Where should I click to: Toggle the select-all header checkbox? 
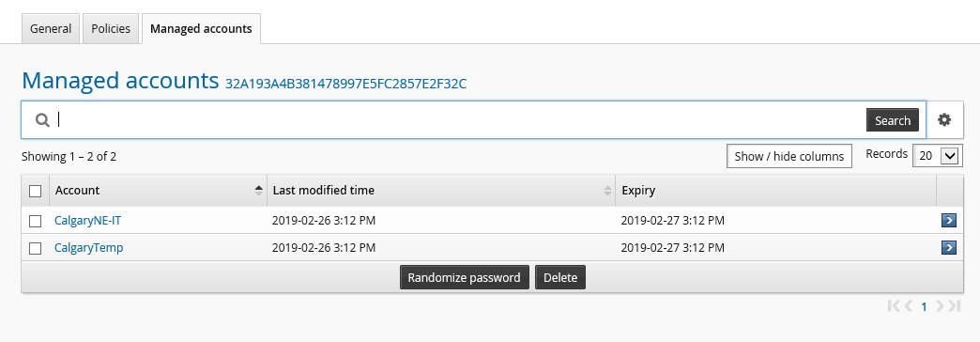36,191
